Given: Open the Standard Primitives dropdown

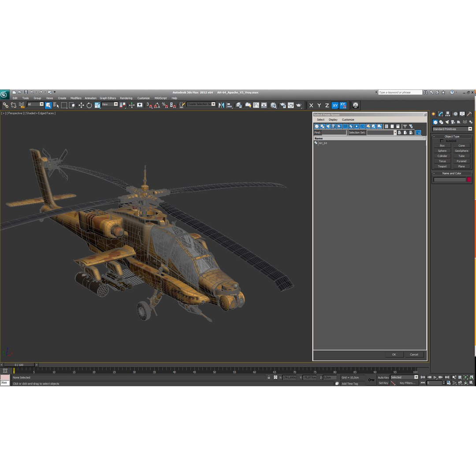Looking at the screenshot, I should 452,129.
